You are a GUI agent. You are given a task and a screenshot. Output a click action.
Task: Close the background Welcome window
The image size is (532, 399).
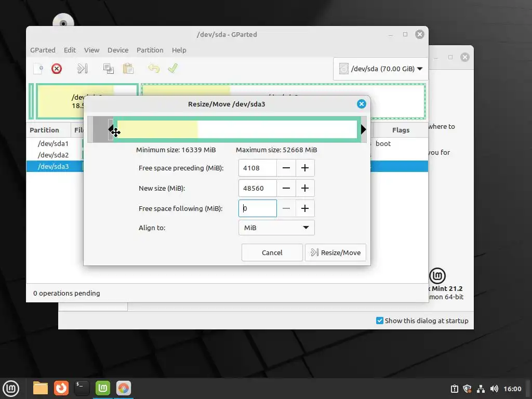click(x=465, y=57)
